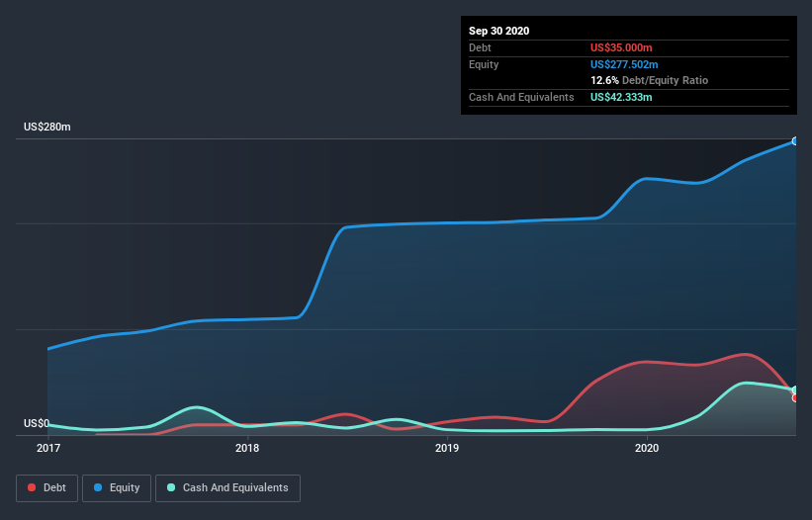Click the US$277.502m equity value
The image size is (812, 520).
[x=624, y=64]
